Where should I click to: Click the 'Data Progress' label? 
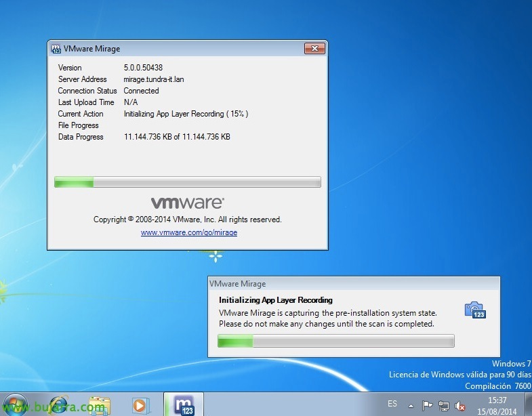(81, 137)
